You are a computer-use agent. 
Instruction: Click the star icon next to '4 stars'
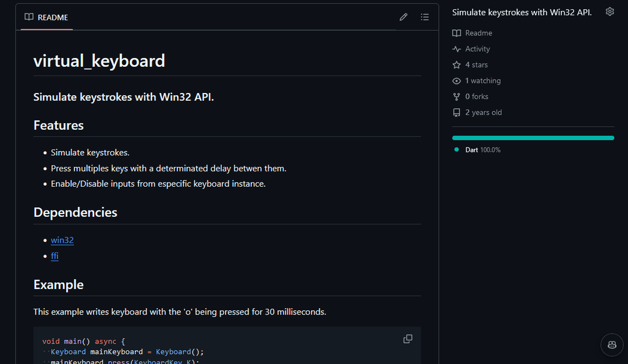click(x=456, y=65)
